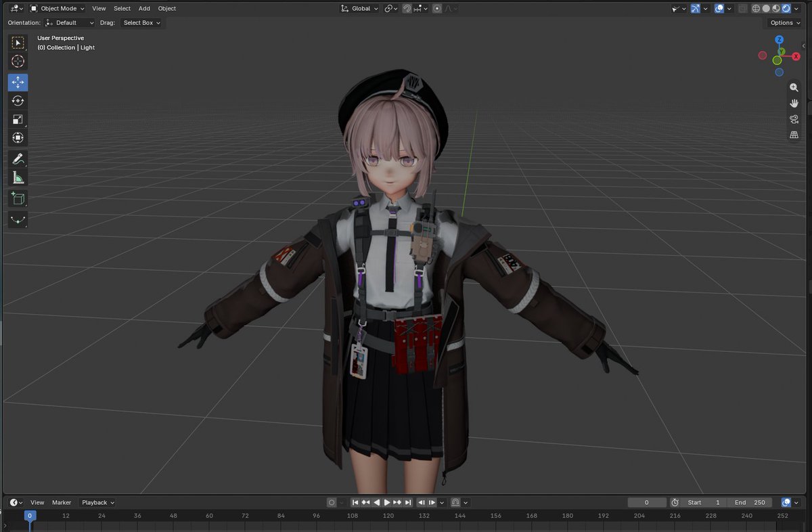Screen dimensions: 812x532
Task: Open the timeline View menu
Action: [x=37, y=502]
